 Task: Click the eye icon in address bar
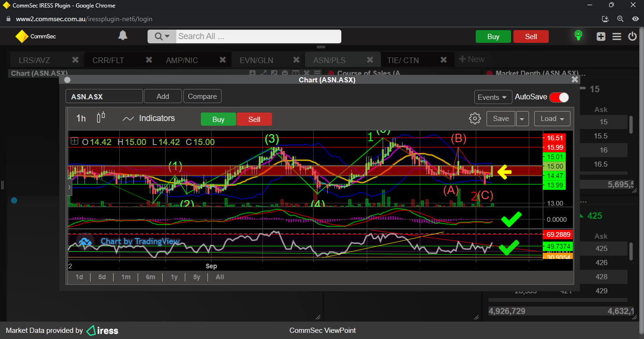(635, 19)
